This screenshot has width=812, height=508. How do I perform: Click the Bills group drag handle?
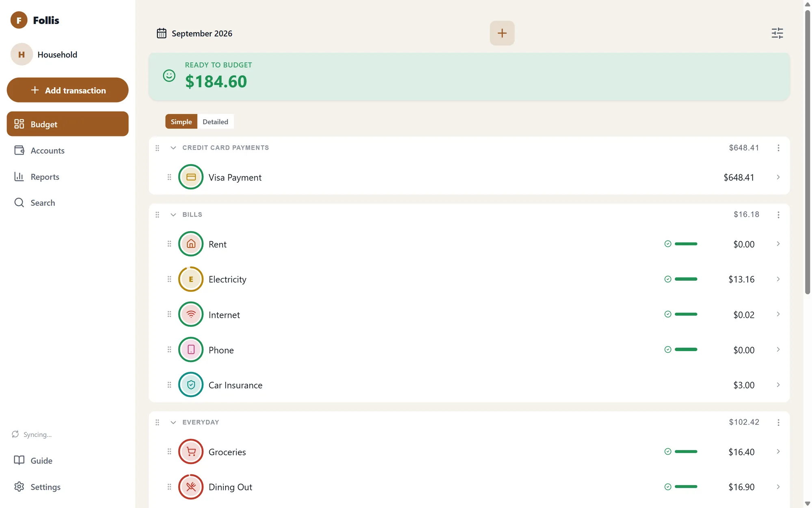(x=158, y=215)
